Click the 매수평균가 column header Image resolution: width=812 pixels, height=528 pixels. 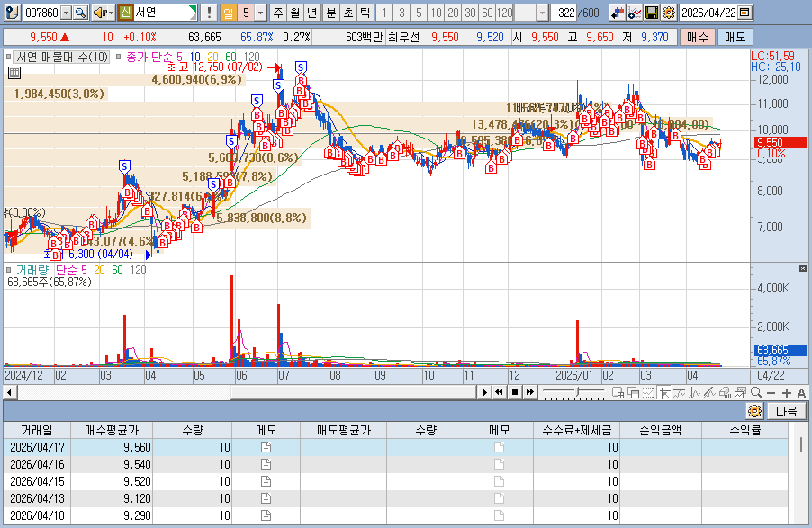[112, 430]
